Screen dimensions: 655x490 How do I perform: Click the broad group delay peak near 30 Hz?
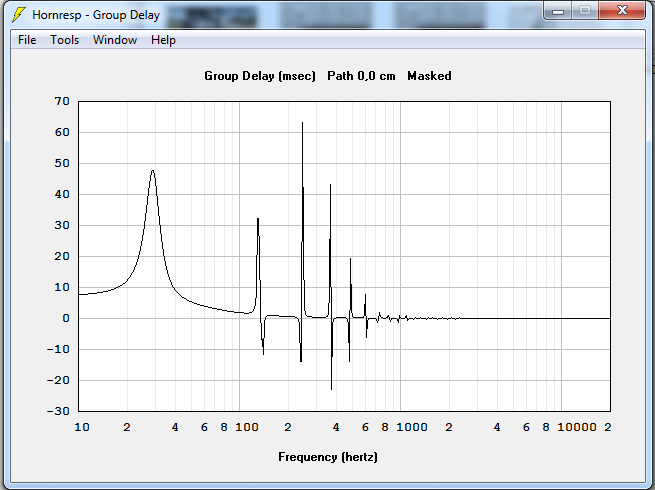[x=153, y=171]
